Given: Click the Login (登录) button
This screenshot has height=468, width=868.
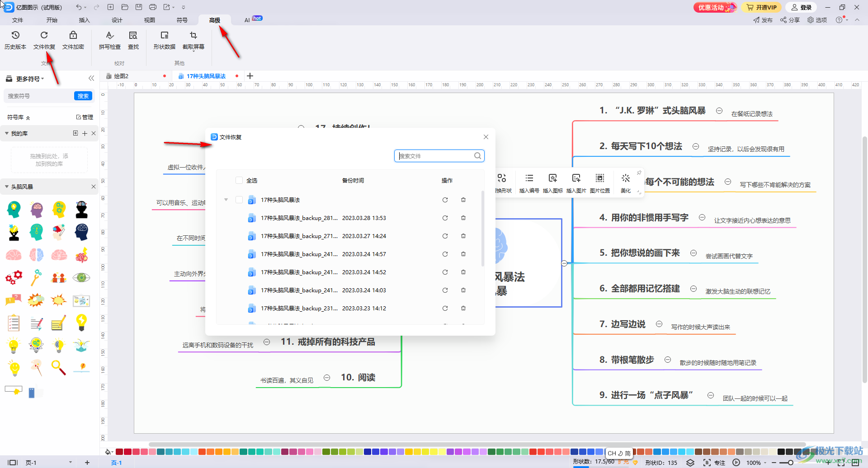Looking at the screenshot, I should point(802,7).
